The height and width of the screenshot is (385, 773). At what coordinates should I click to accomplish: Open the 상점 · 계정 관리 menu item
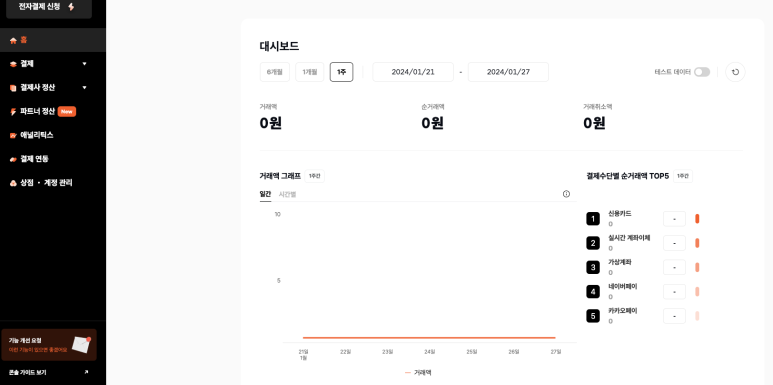53,183
